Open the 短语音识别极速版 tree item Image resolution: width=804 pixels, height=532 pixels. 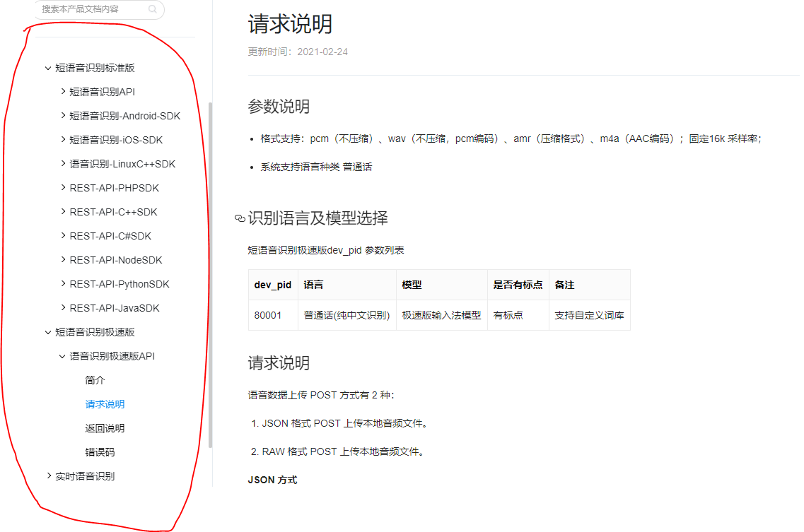(x=95, y=333)
